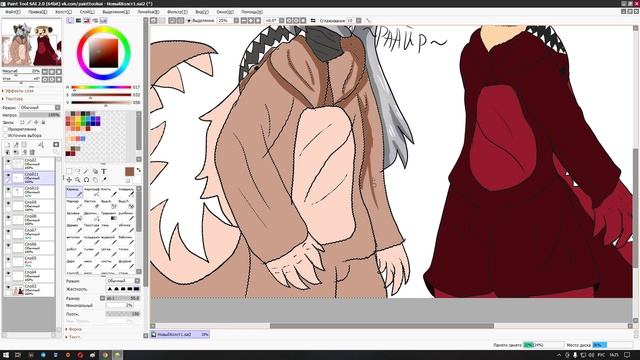Choose the Карандаш (pencil) brush
Viewport: 640px width, 360px height.
[74, 192]
